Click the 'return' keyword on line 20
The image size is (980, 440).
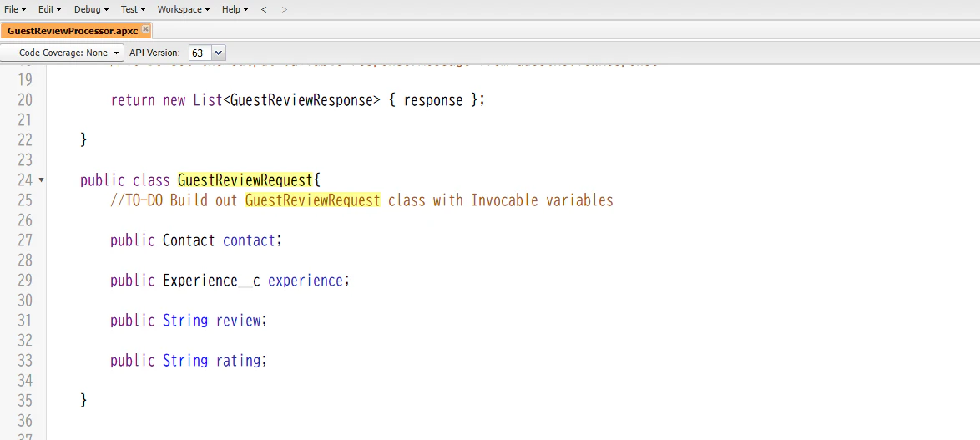(x=133, y=100)
